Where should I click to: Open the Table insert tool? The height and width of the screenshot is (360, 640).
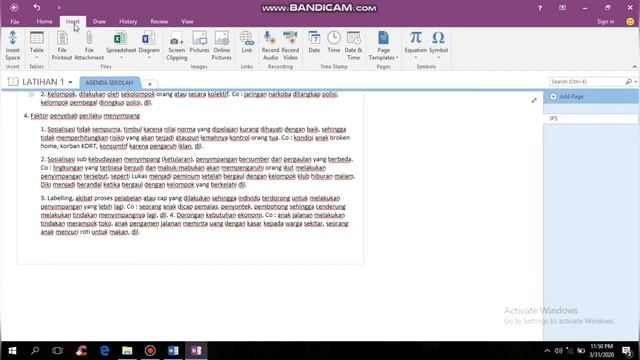[x=36, y=45]
